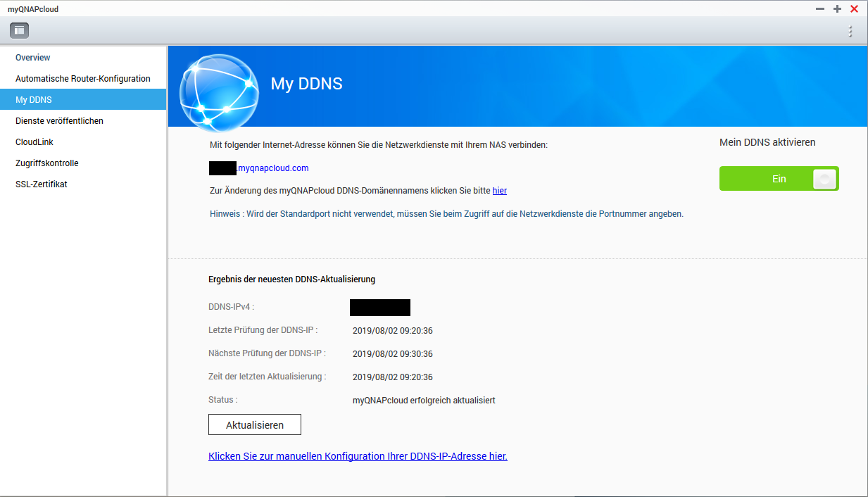The width and height of the screenshot is (868, 497).
Task: Toggle the sidebar panel icon
Action: 19,30
